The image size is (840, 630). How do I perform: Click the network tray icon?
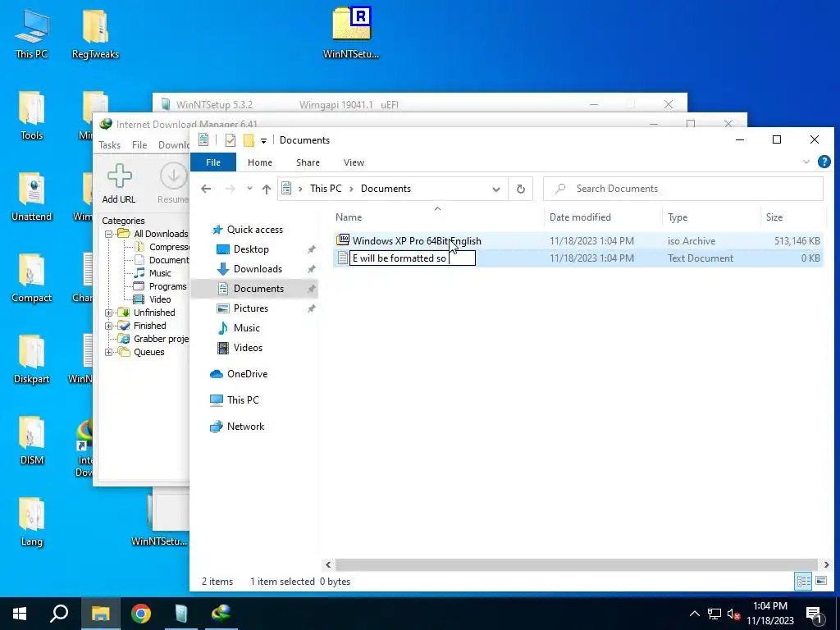click(x=714, y=614)
